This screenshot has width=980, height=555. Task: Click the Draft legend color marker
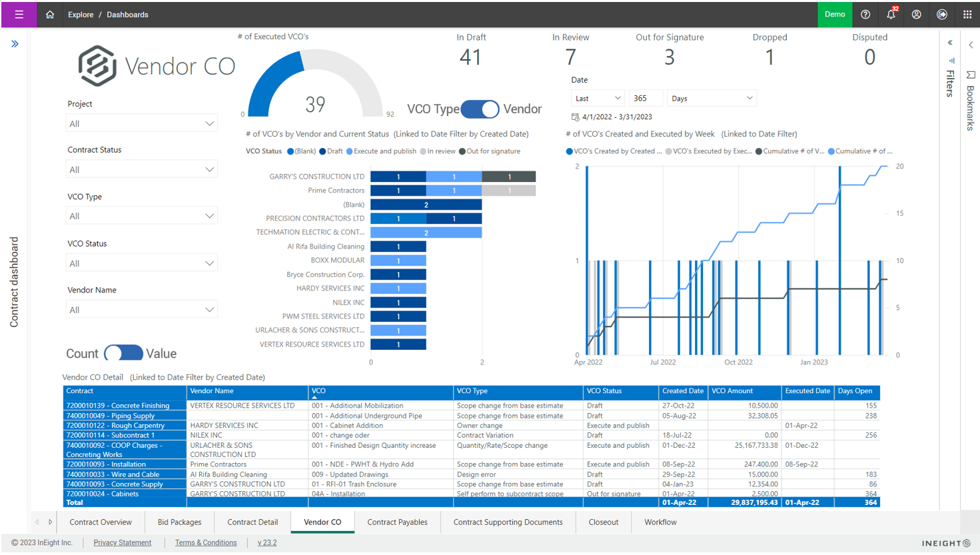coord(322,151)
